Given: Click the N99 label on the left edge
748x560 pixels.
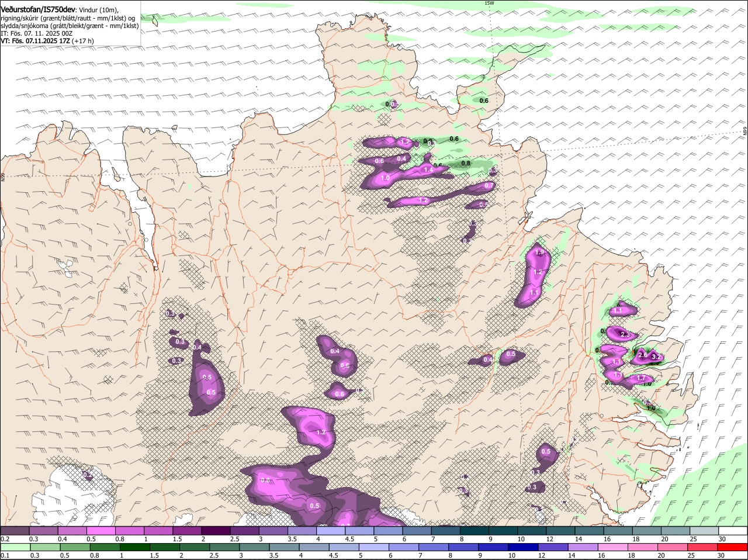Looking at the screenshot, I should [3, 176].
